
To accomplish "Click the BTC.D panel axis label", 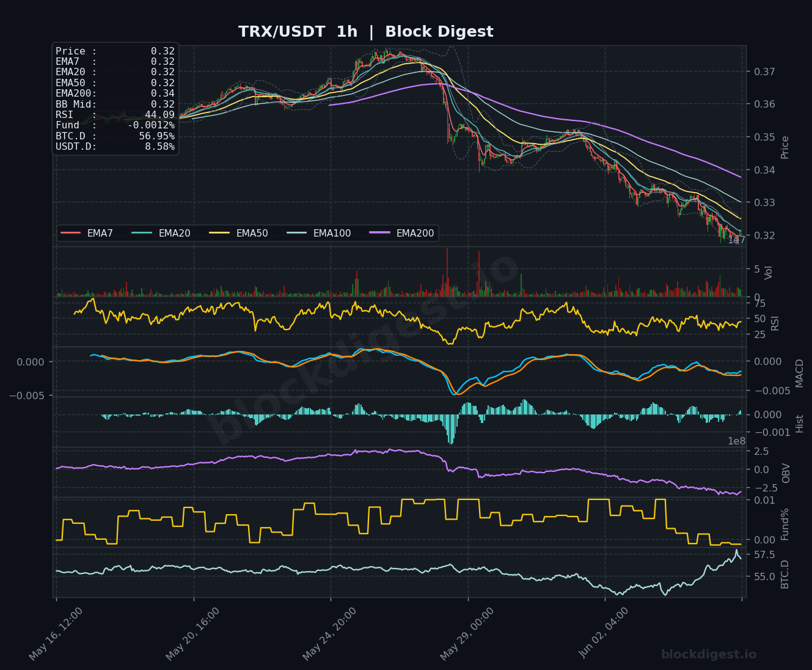I will click(x=785, y=574).
